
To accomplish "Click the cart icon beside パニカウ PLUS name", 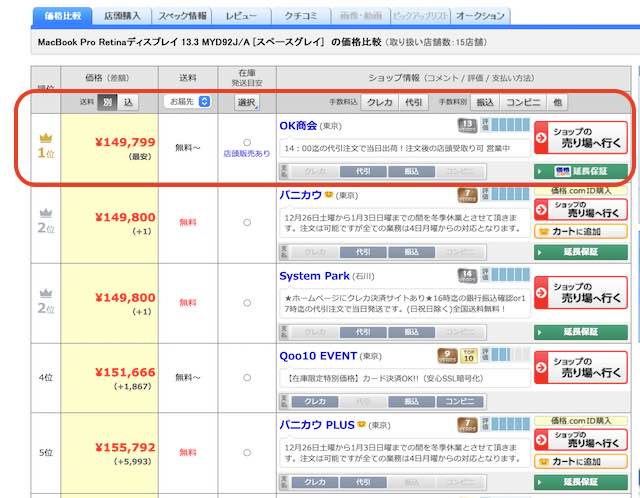I will pyautogui.click(x=361, y=425).
